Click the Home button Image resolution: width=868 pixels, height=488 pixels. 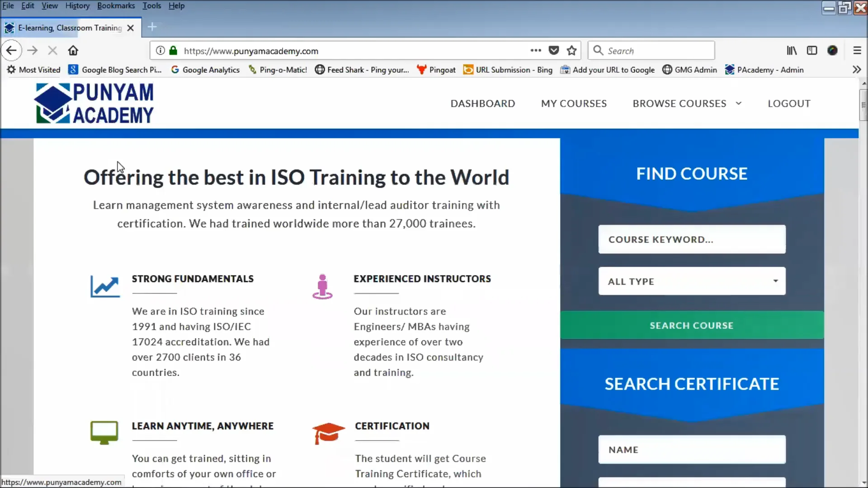[73, 50]
